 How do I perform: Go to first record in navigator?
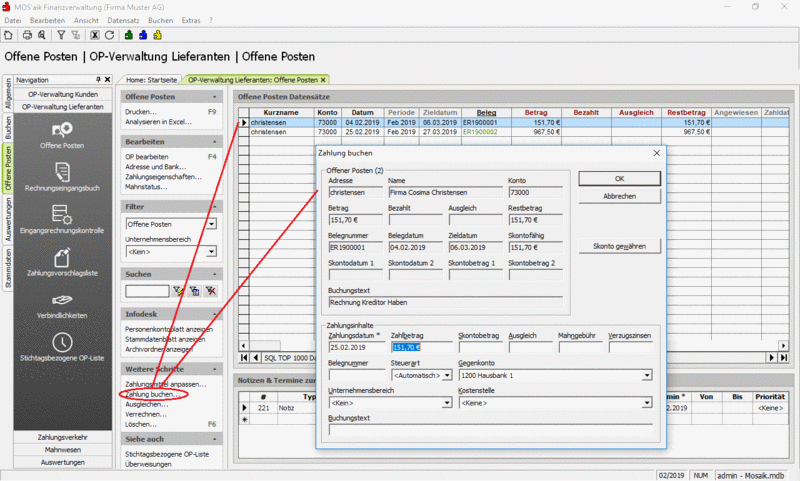pos(244,358)
